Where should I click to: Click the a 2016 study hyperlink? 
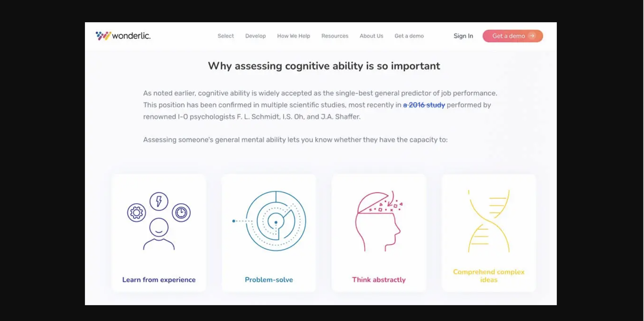424,105
